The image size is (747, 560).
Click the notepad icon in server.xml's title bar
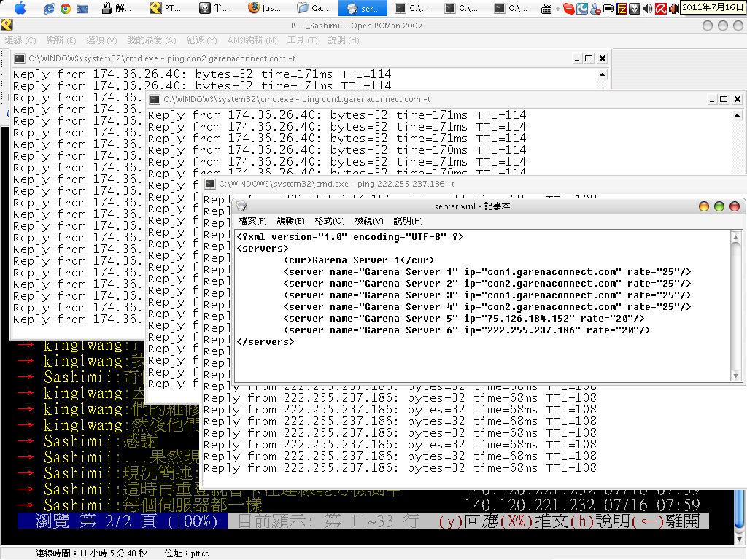(x=241, y=206)
